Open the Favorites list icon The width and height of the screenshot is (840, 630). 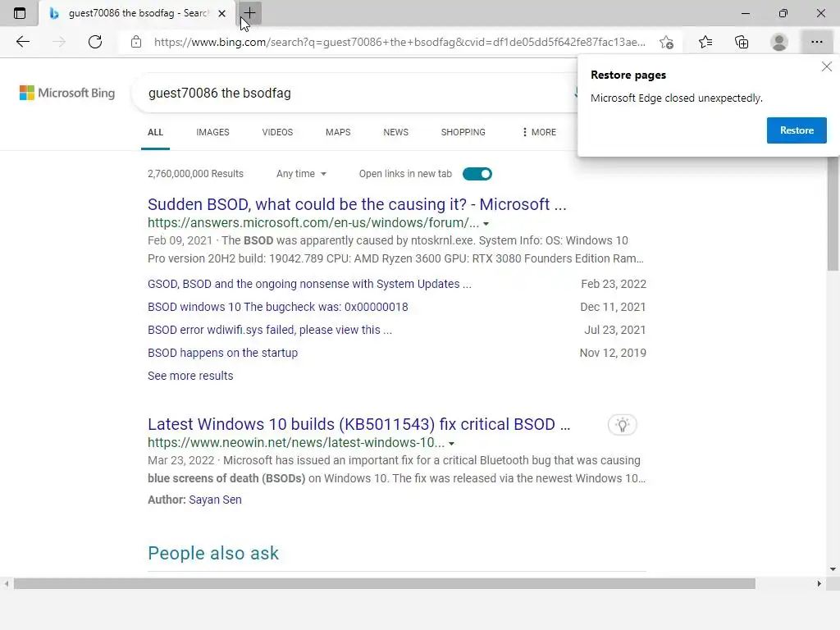click(x=705, y=42)
